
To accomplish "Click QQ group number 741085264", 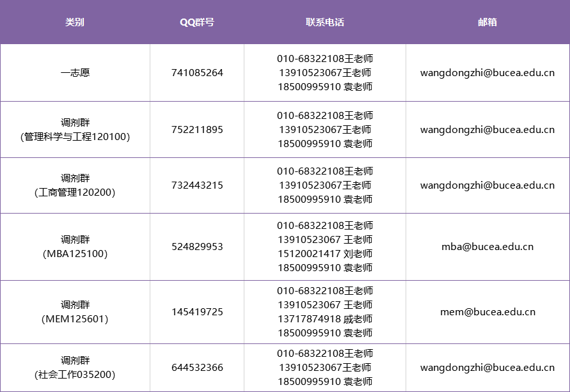I will coord(197,73).
